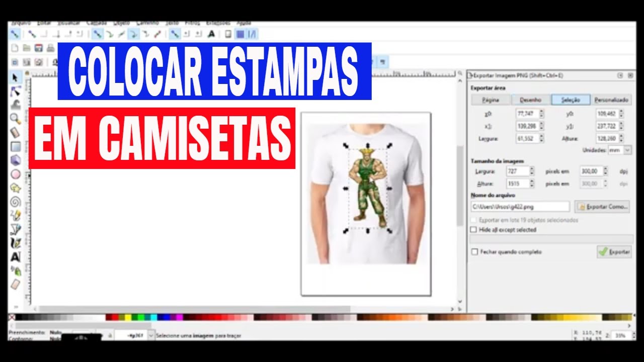Choose the Desenho export area

pyautogui.click(x=531, y=100)
